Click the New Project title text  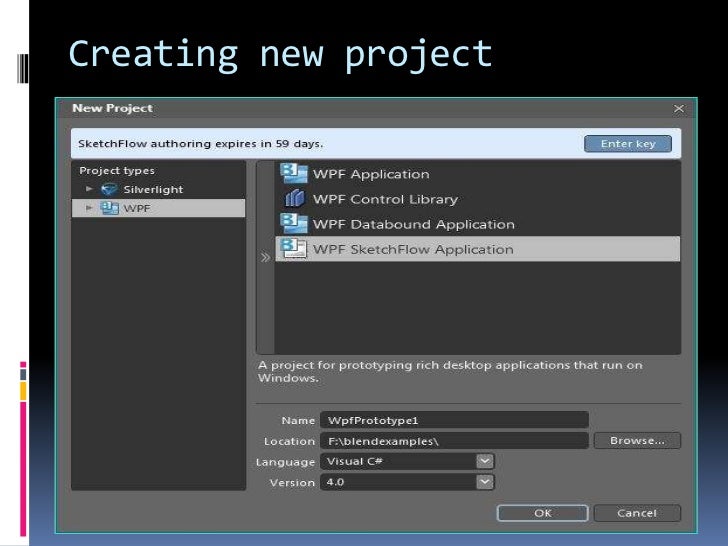112,108
